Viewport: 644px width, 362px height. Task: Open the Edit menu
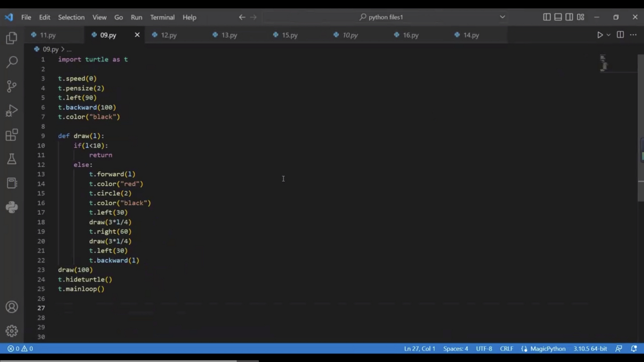pyautogui.click(x=44, y=17)
